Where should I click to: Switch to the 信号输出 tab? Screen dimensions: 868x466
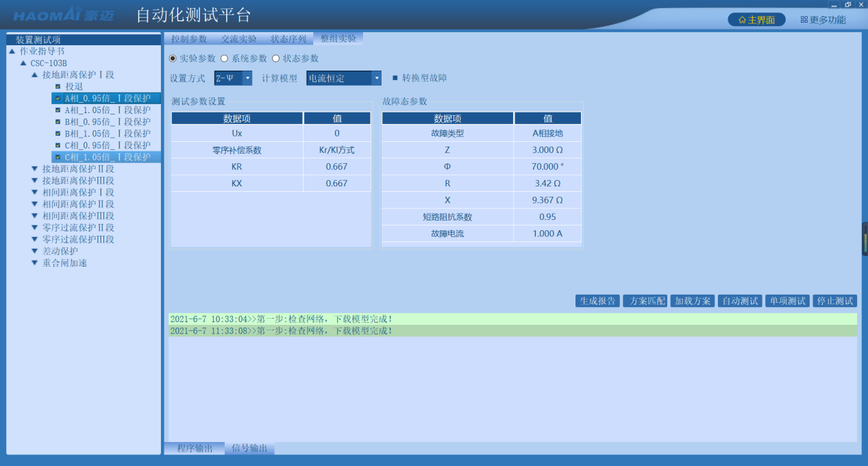[249, 448]
